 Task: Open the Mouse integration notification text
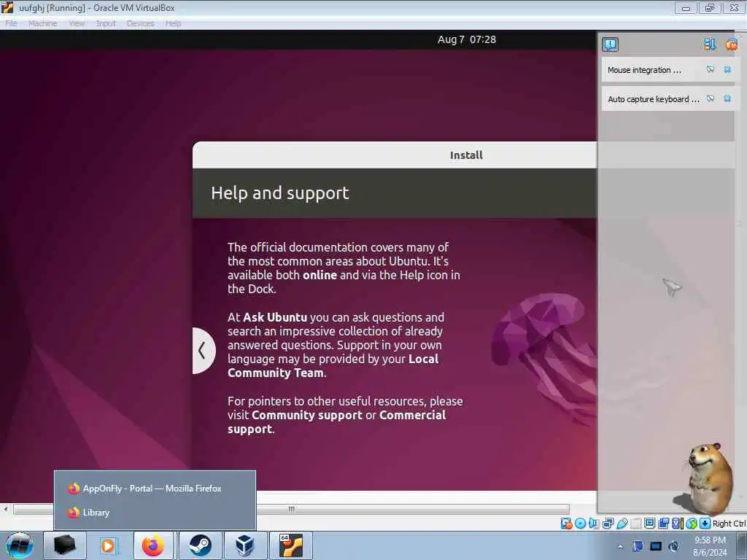pos(644,70)
